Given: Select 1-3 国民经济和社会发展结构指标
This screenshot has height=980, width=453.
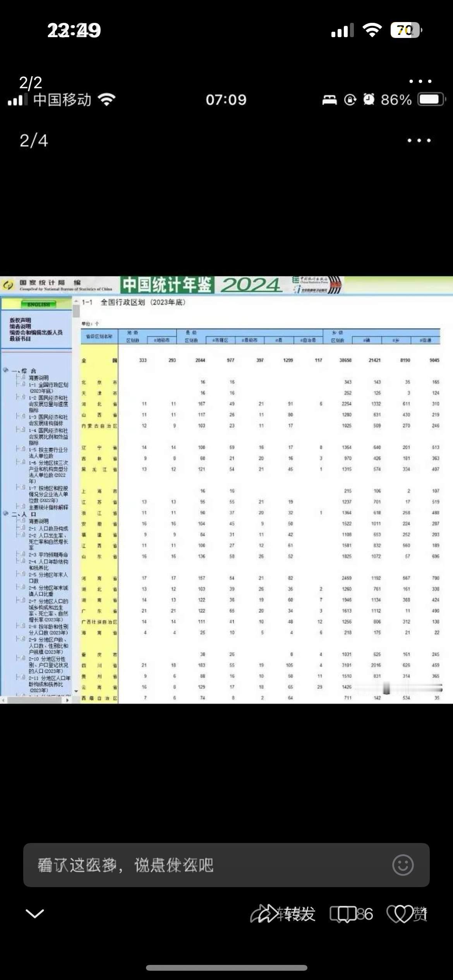Looking at the screenshot, I should tap(48, 420).
